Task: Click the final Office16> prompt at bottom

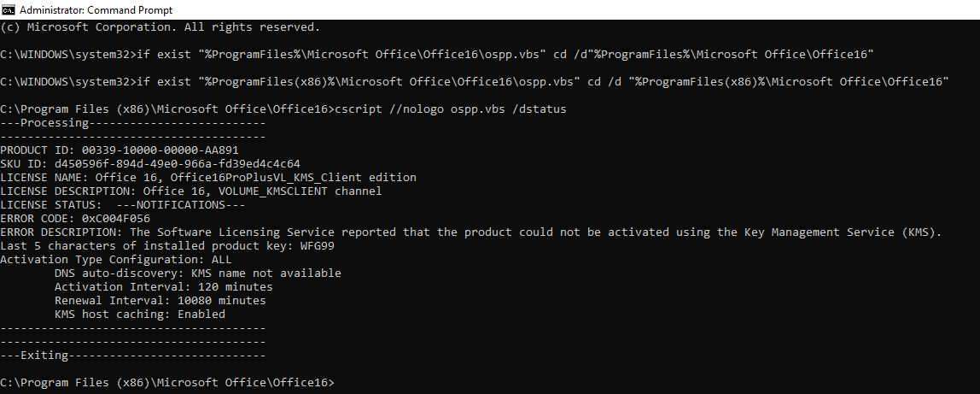Action: click(x=167, y=383)
